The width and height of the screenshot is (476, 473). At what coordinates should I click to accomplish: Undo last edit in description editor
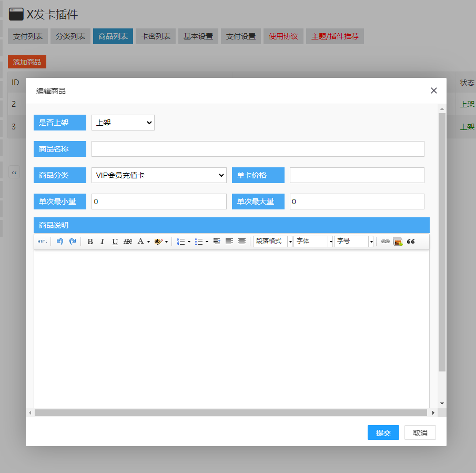point(60,241)
